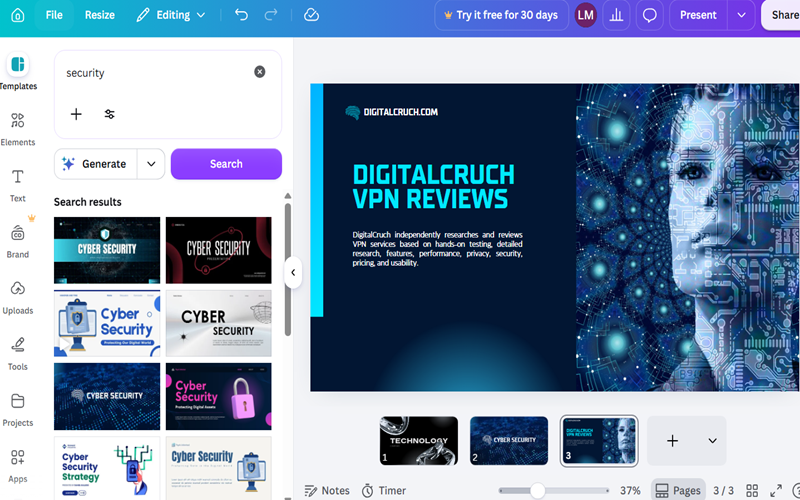This screenshot has width=800, height=500.
Task: Open the Timer tool
Action: click(x=384, y=491)
